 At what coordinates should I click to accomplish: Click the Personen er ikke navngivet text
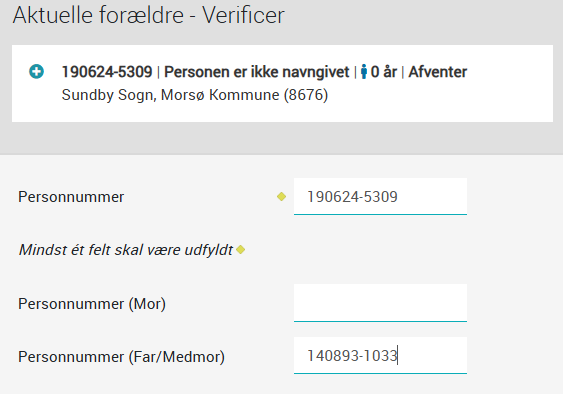(256, 72)
